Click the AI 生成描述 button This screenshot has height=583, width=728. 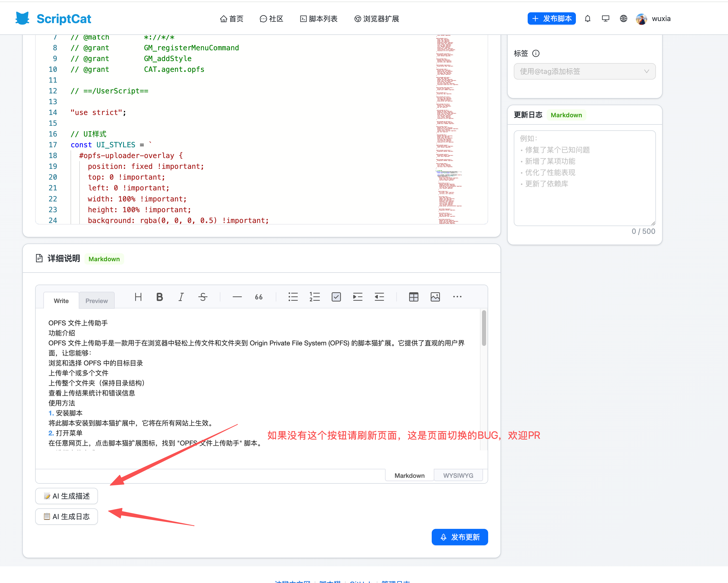[x=66, y=496]
